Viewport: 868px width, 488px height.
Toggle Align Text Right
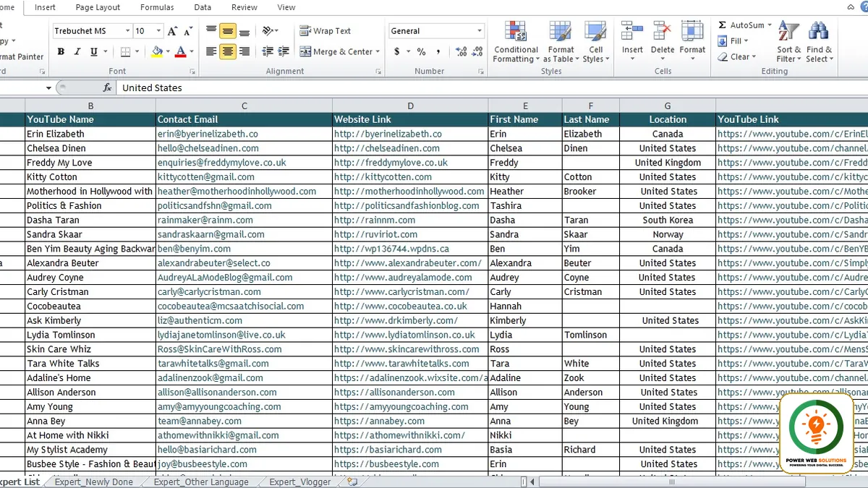244,51
